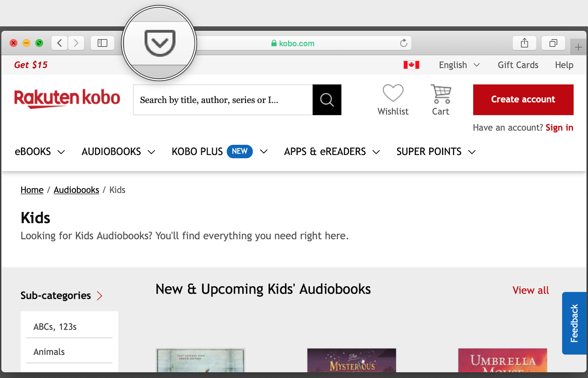This screenshot has height=378, width=588.
Task: Click the Sign in link
Action: [x=560, y=127]
